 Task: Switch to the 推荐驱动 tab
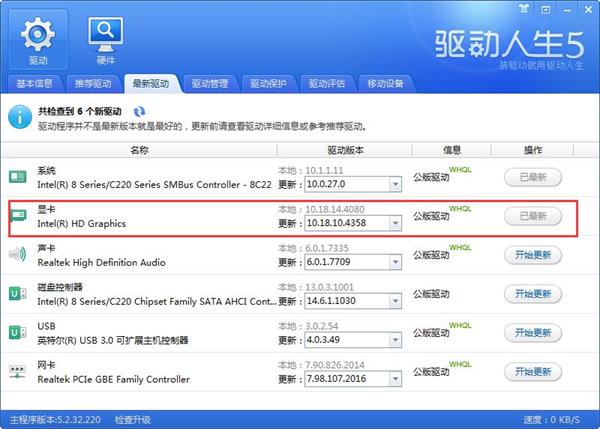(x=92, y=83)
